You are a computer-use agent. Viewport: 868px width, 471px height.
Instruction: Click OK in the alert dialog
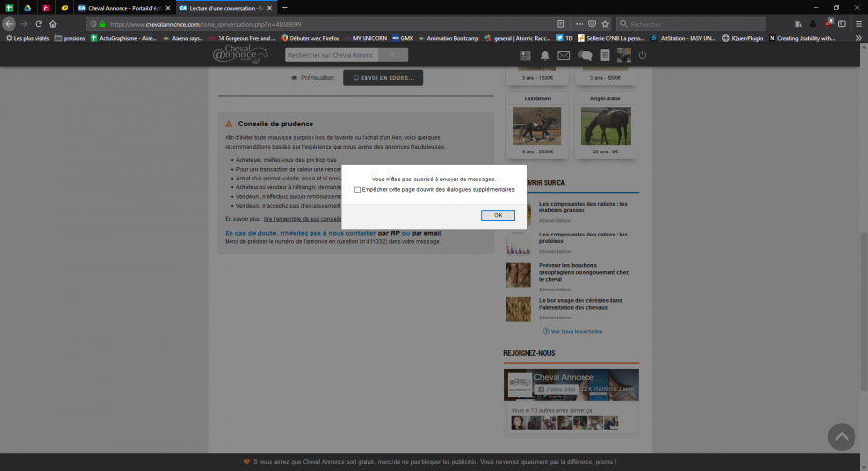tap(498, 215)
